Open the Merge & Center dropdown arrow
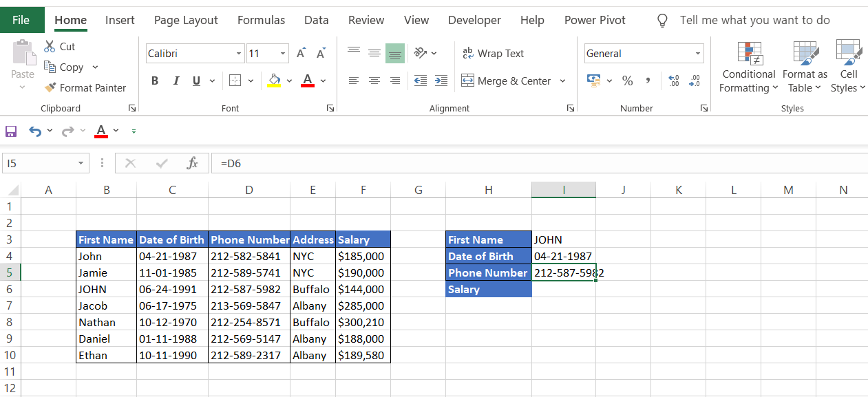 tap(562, 81)
